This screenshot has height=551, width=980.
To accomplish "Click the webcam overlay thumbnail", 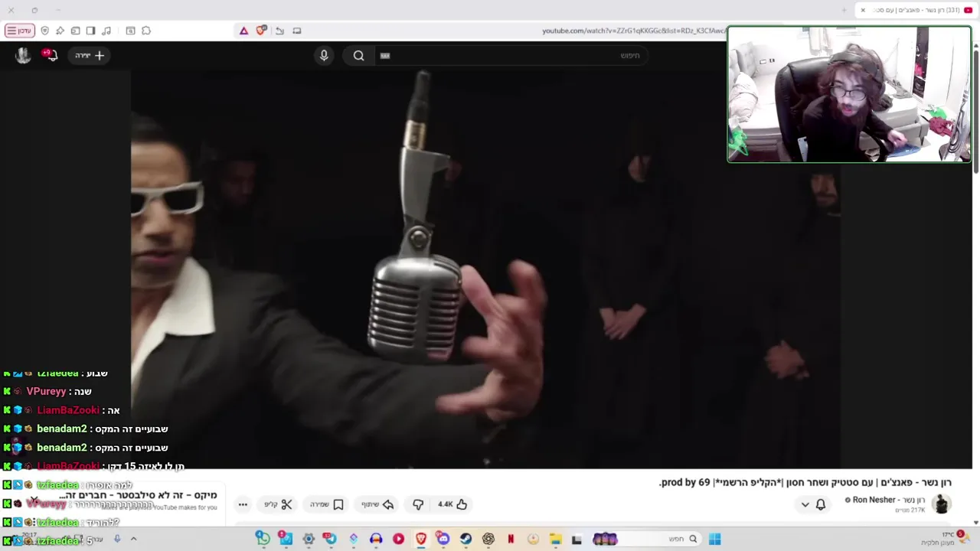I will (849, 94).
